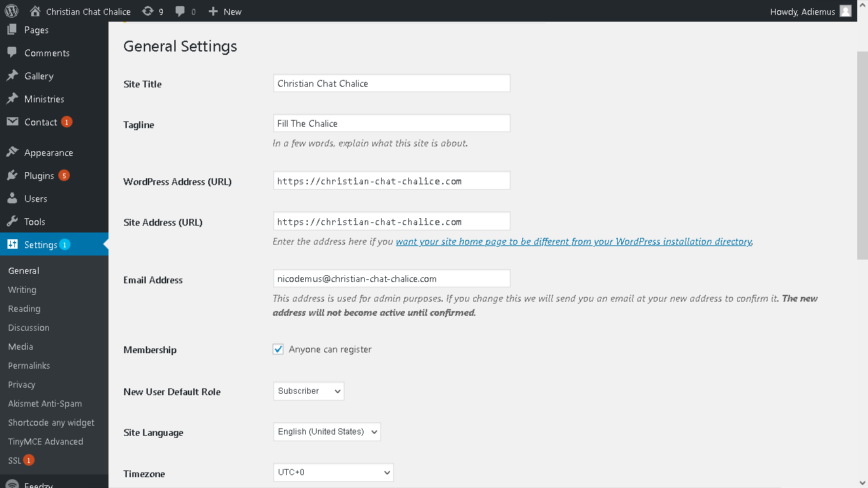The height and width of the screenshot is (488, 868).
Task: Click the Contact envelope icon
Action: (x=12, y=122)
